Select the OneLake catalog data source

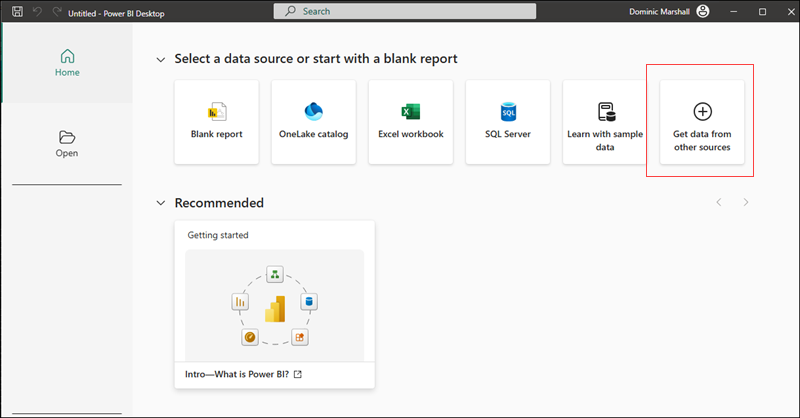click(x=313, y=122)
